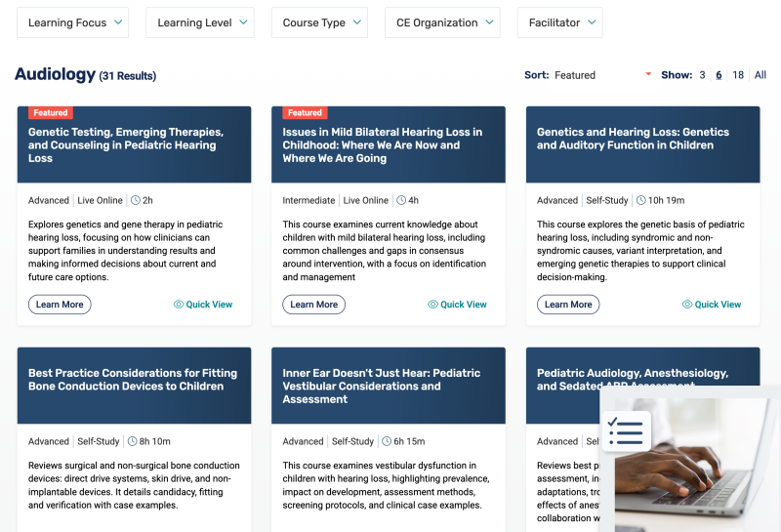This screenshot has height=532, width=781.
Task: Click the clock icon beside 10h 19m
Action: point(641,200)
